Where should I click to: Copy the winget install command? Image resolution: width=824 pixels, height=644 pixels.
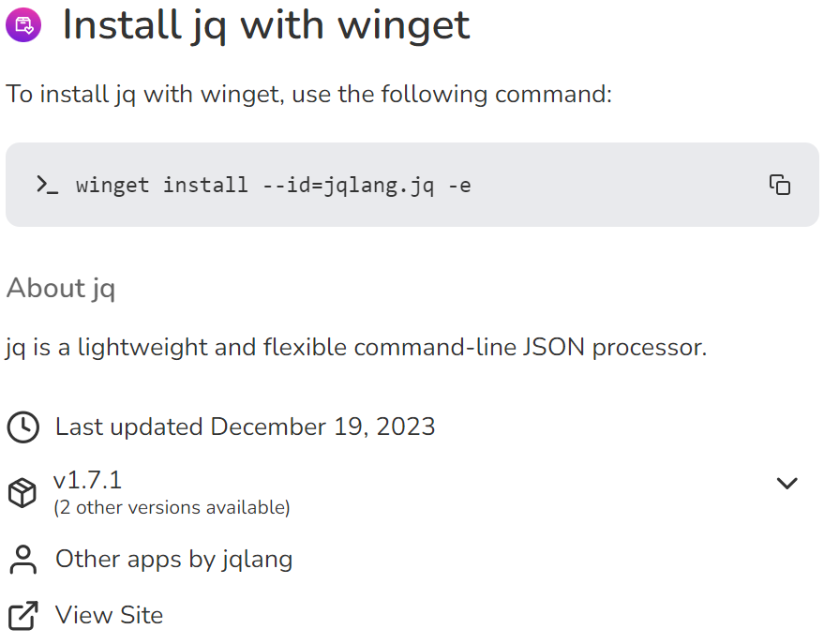[779, 185]
